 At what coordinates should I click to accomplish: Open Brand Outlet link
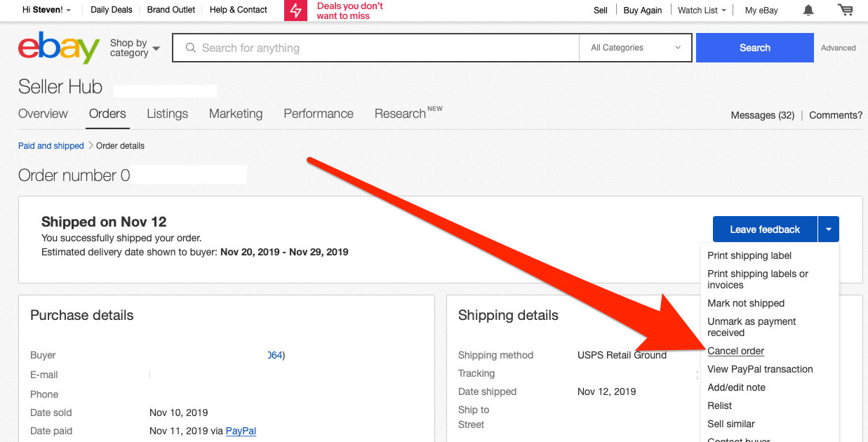click(171, 10)
